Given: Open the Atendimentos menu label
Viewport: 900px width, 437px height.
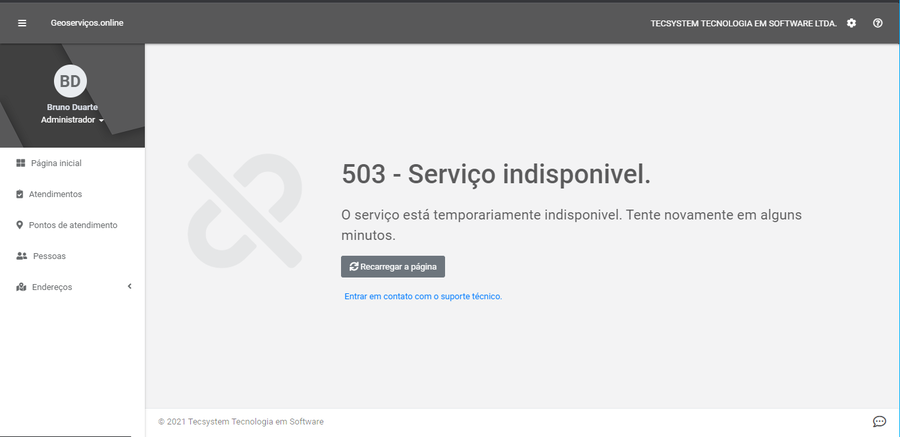Looking at the screenshot, I should (x=55, y=194).
